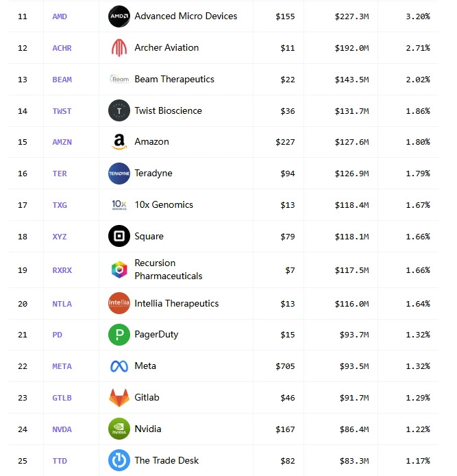The image size is (457, 476).
Task: Click the AMD company logo icon
Action: [x=119, y=16]
